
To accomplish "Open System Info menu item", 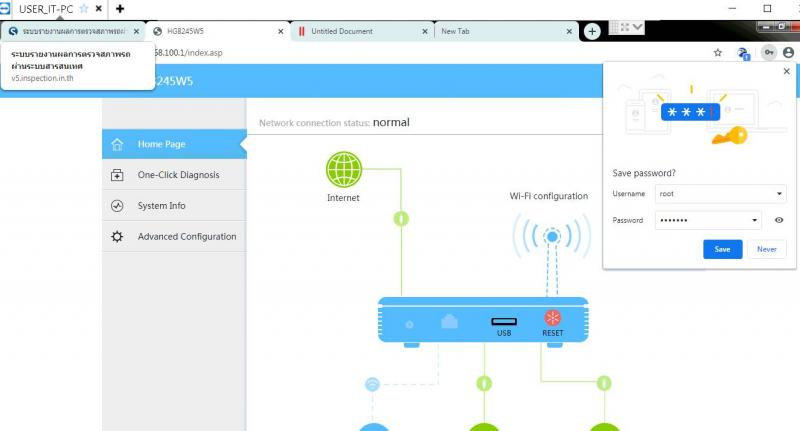I will click(174, 206).
